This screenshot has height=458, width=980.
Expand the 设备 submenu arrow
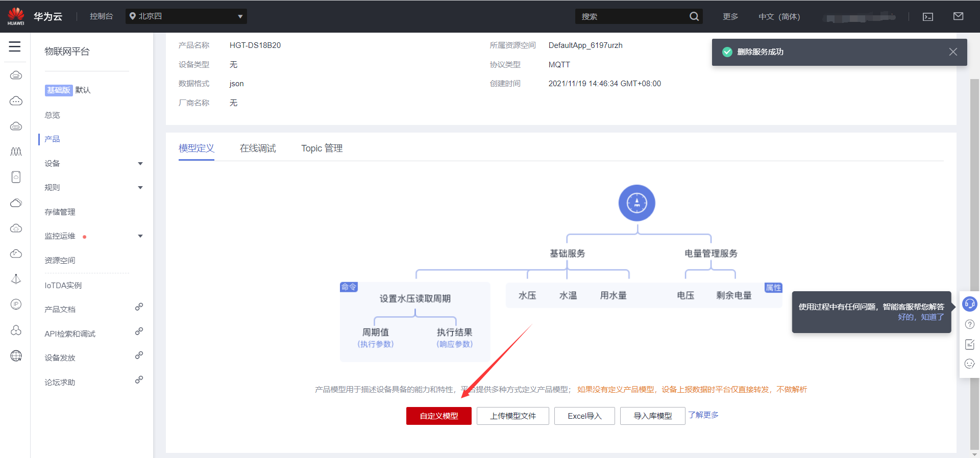(x=140, y=164)
